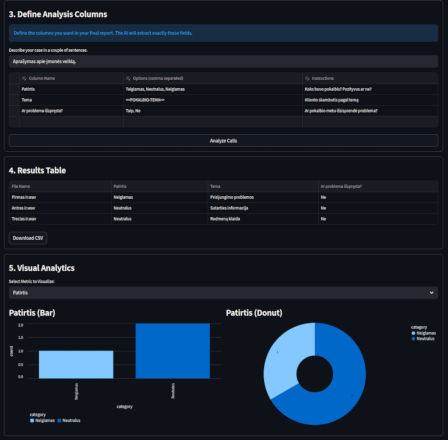Select the Pirmas file name cell in results

click(60, 197)
